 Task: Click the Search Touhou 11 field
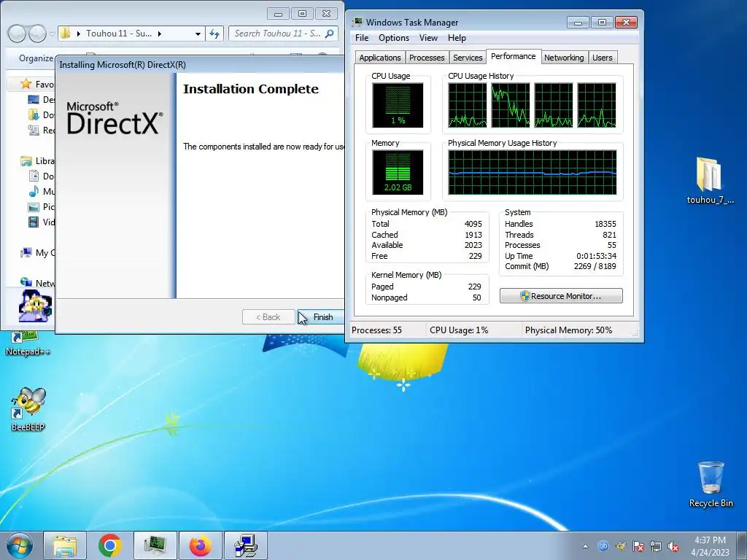(x=283, y=34)
